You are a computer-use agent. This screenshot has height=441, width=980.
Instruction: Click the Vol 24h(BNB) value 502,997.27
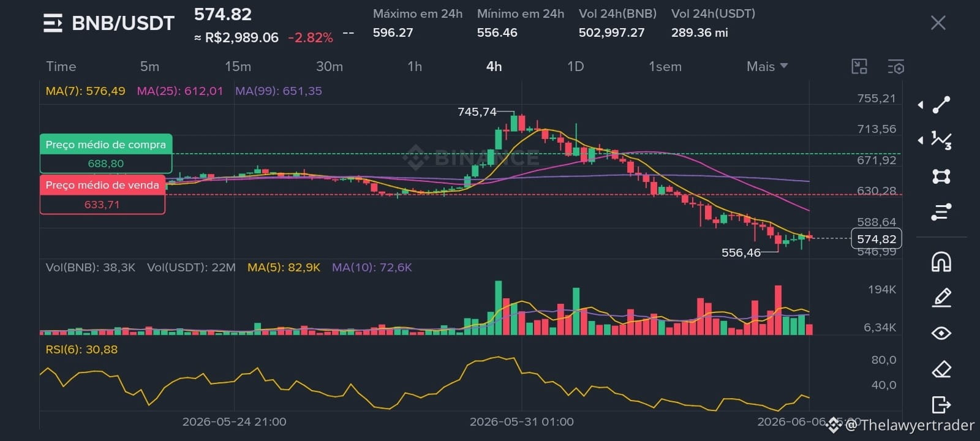pyautogui.click(x=612, y=33)
